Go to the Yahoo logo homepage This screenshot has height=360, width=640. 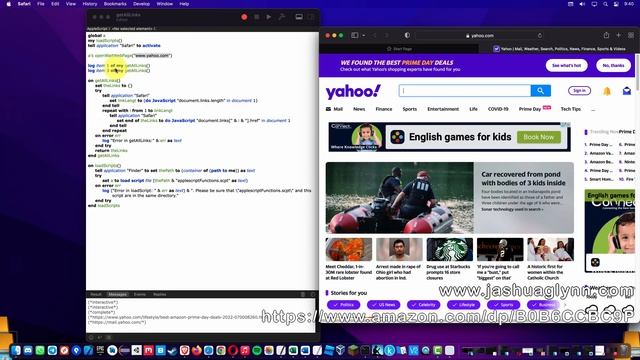pos(353,91)
